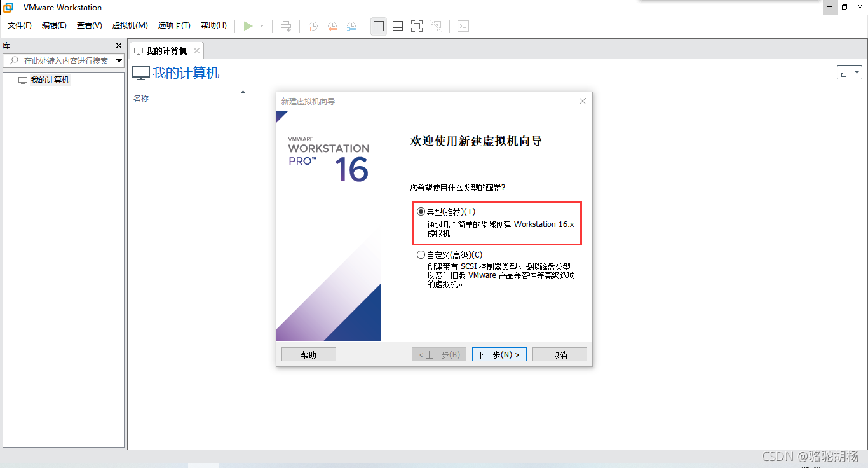Click the 名称 column header
Image resolution: width=868 pixels, height=468 pixels.
click(x=141, y=99)
